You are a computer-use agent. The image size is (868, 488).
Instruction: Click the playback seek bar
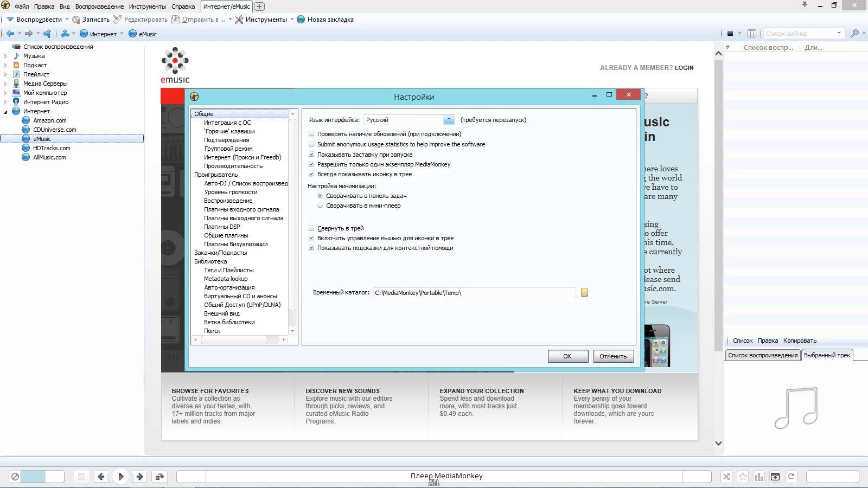point(444,477)
